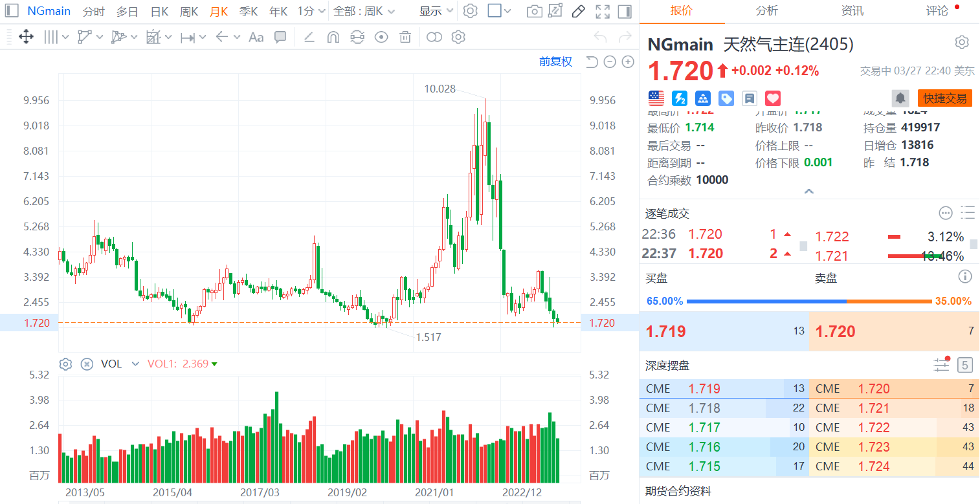This screenshot has width=980, height=504.
Task: Click the US flag market icon
Action: [656, 98]
